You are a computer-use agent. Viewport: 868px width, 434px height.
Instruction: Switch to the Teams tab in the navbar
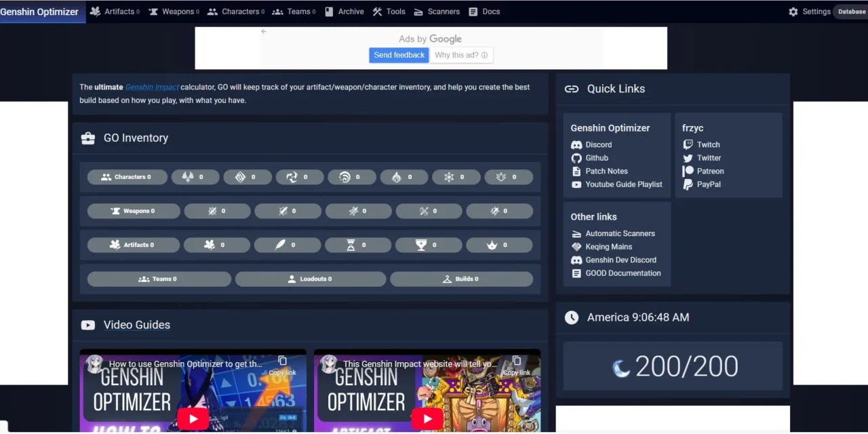point(294,12)
